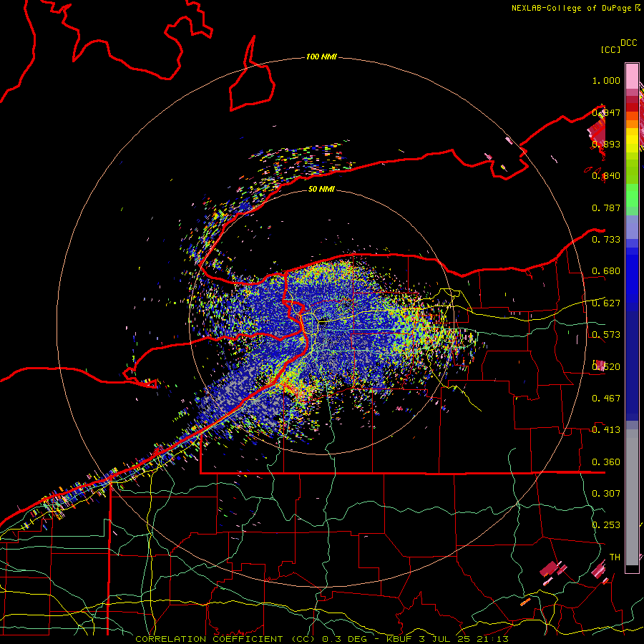The height and width of the screenshot is (644, 644).
Task: Click the TH label beside the color bar
Action: tap(615, 557)
